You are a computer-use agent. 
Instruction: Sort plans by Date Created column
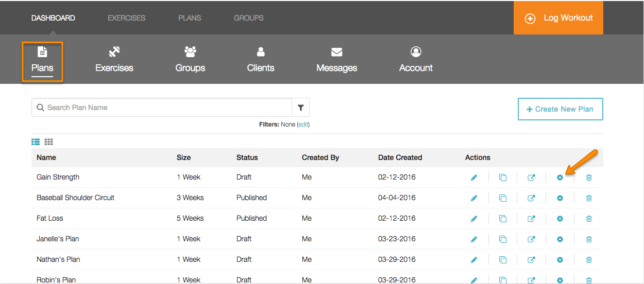(400, 157)
